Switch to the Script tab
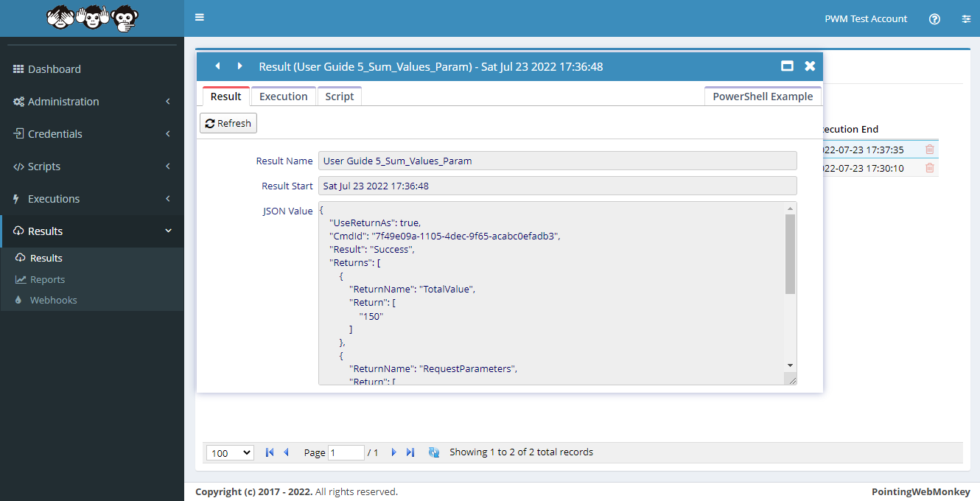Screen dimensions: 980x501 (x=340, y=97)
